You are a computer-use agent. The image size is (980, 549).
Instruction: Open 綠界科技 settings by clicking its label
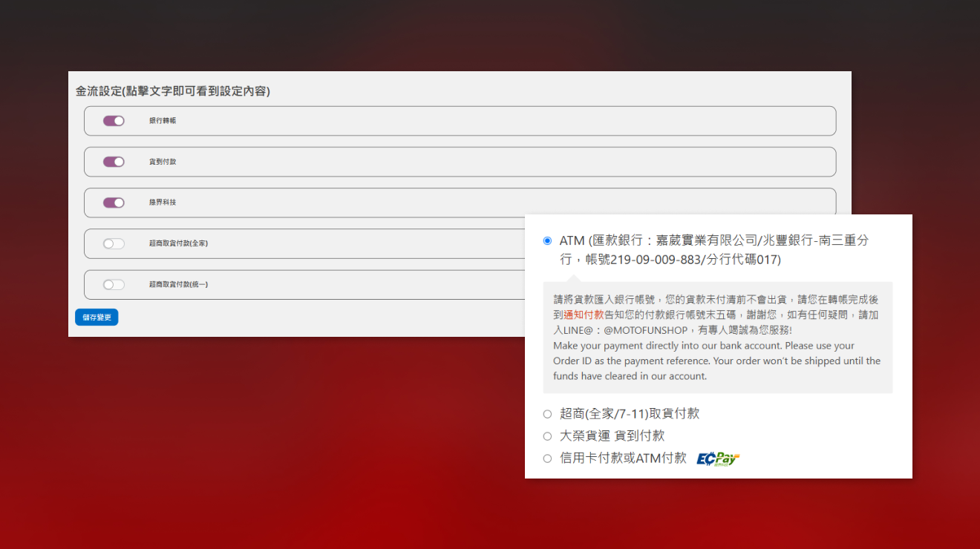[x=163, y=203]
